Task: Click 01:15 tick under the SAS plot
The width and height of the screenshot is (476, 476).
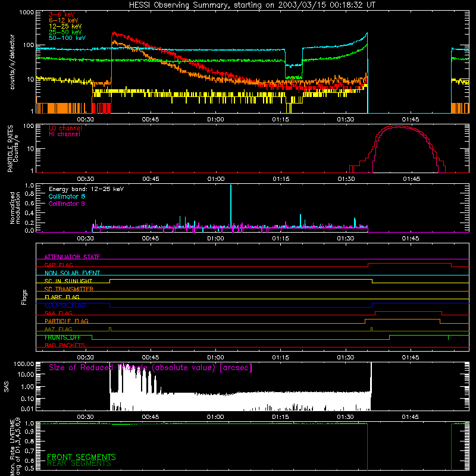Action: (280, 417)
